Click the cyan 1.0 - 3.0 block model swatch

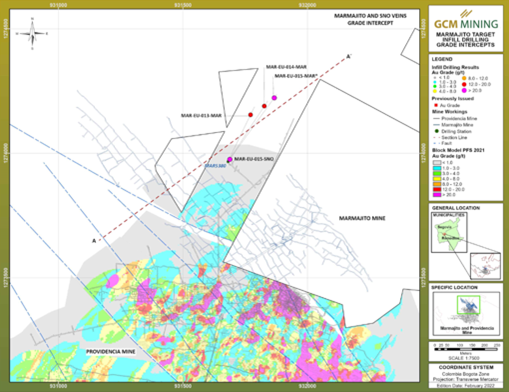pyautogui.click(x=437, y=168)
